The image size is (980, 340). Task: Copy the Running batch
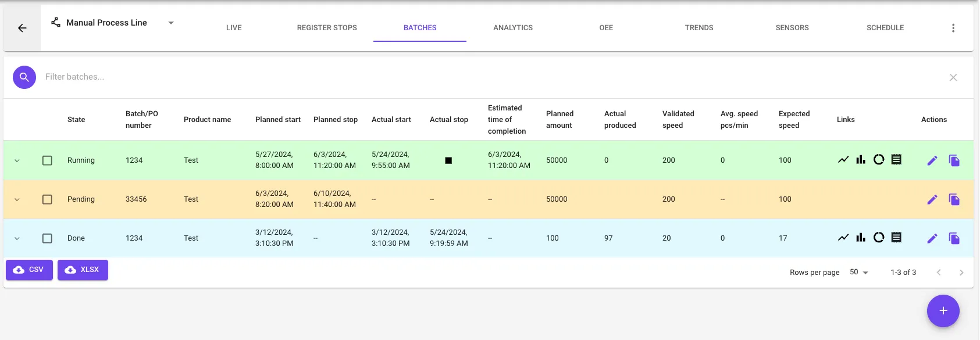954,160
